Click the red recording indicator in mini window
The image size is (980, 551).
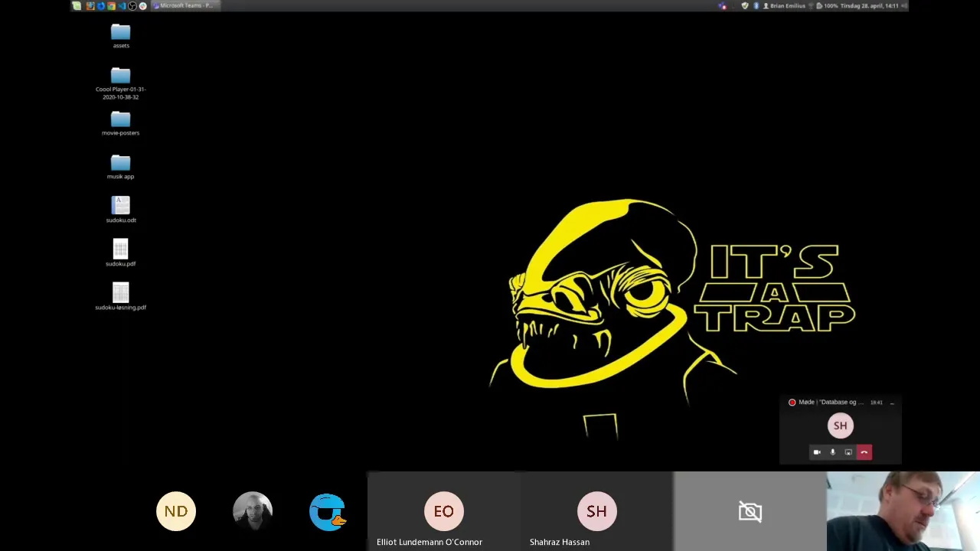792,402
